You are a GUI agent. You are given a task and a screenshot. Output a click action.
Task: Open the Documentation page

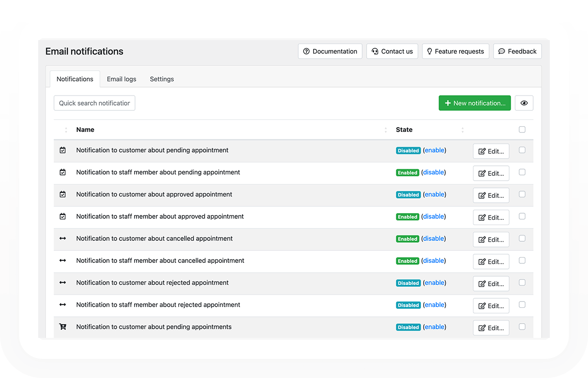[330, 51]
